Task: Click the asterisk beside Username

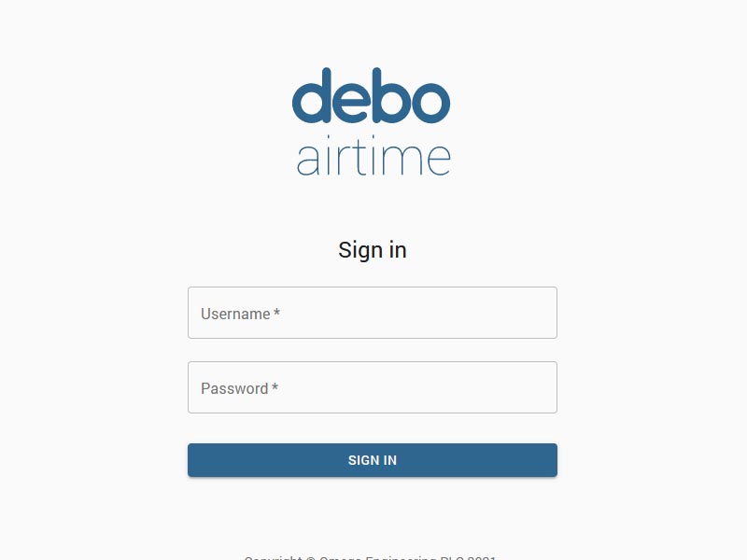Action: click(x=277, y=314)
